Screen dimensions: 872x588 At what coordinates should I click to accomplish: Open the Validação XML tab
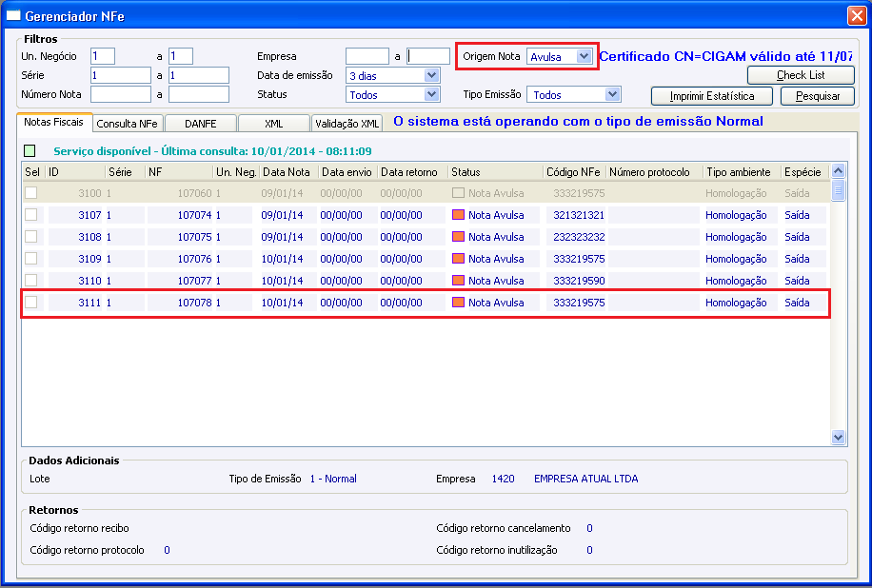347,124
